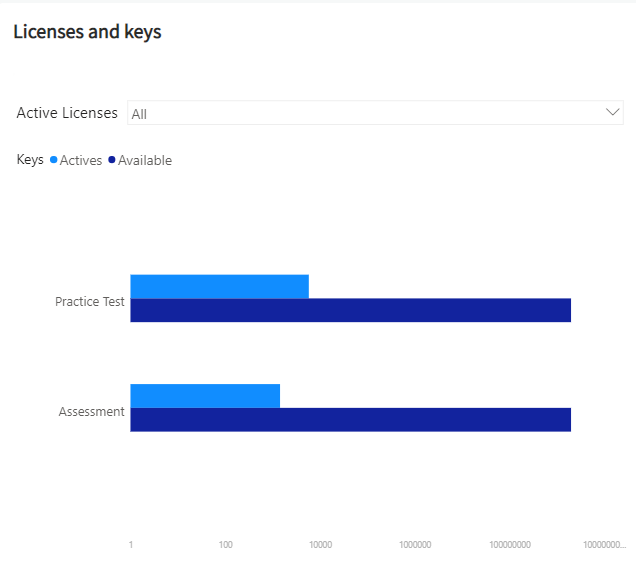Click the Practice Test Actives bar
Viewport: 636px width, 564px height.
pyautogui.click(x=219, y=286)
